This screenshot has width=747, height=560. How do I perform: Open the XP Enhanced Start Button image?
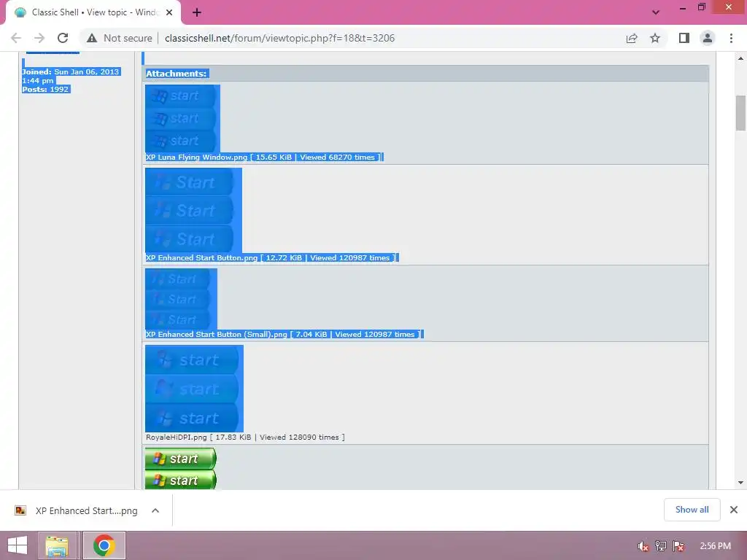[x=193, y=211]
